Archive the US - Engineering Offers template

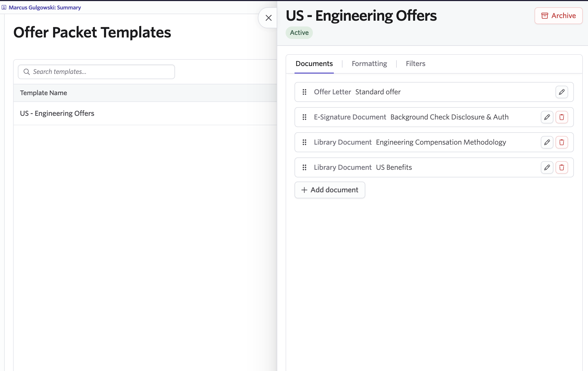pos(558,16)
